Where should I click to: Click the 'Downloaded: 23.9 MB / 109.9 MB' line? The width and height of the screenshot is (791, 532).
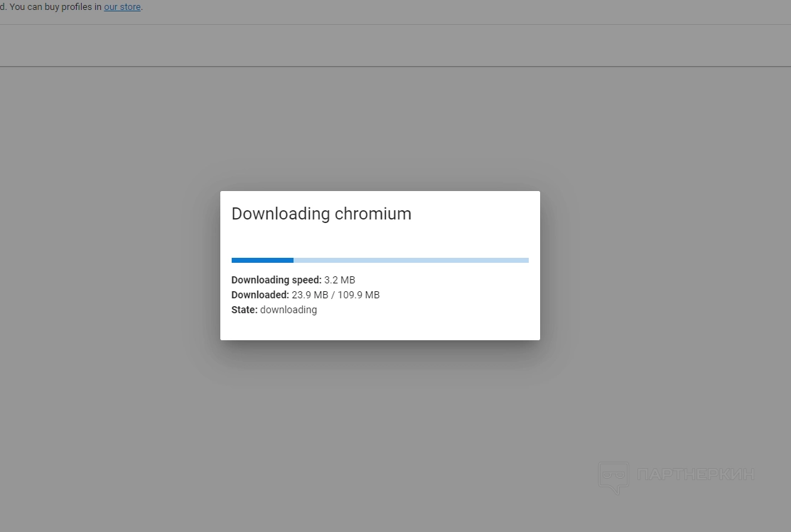pyautogui.click(x=305, y=295)
